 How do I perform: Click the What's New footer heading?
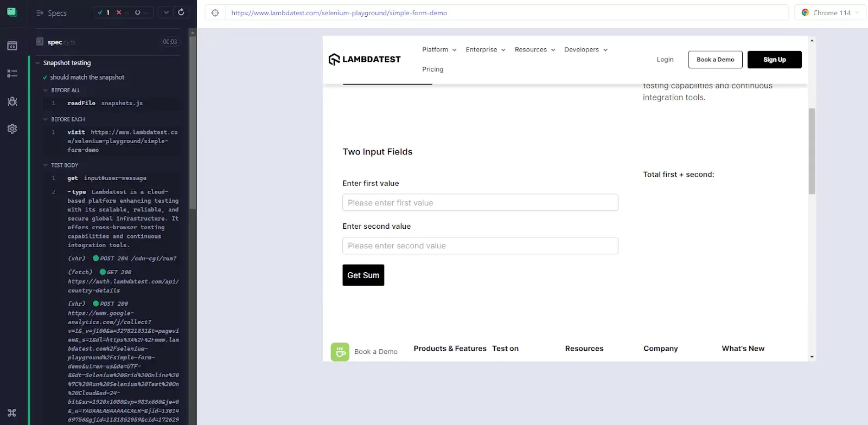743,349
